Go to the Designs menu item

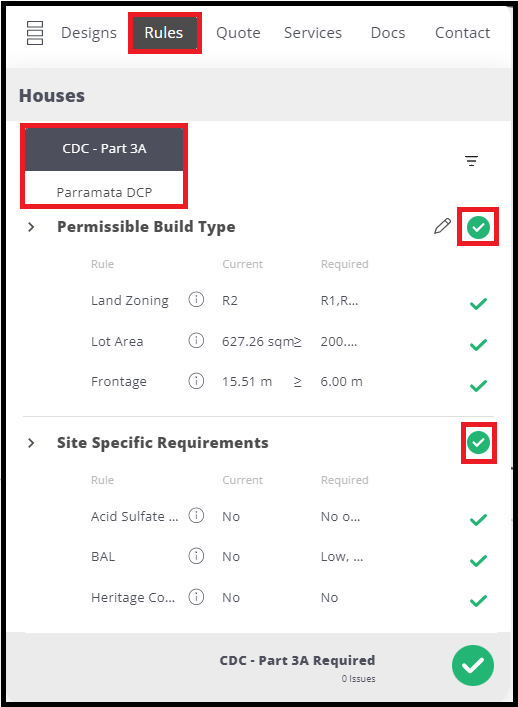tap(89, 33)
